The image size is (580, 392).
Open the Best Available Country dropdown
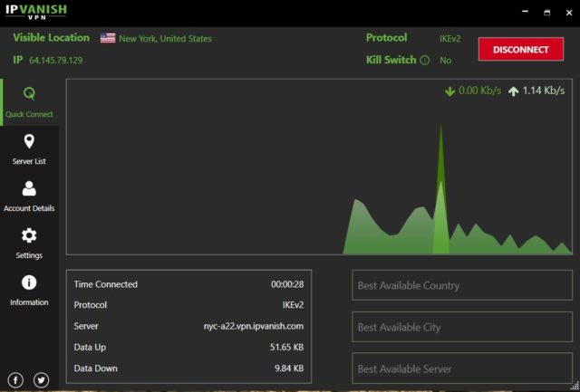(462, 285)
